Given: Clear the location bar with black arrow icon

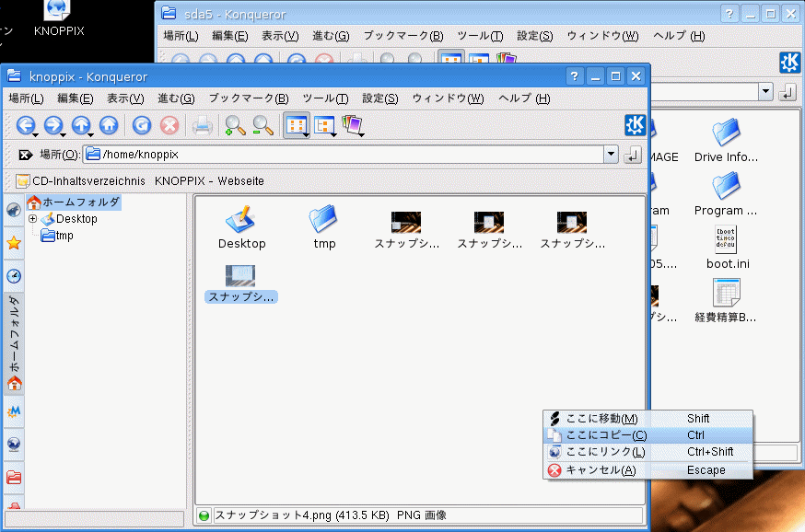Looking at the screenshot, I should (26, 155).
